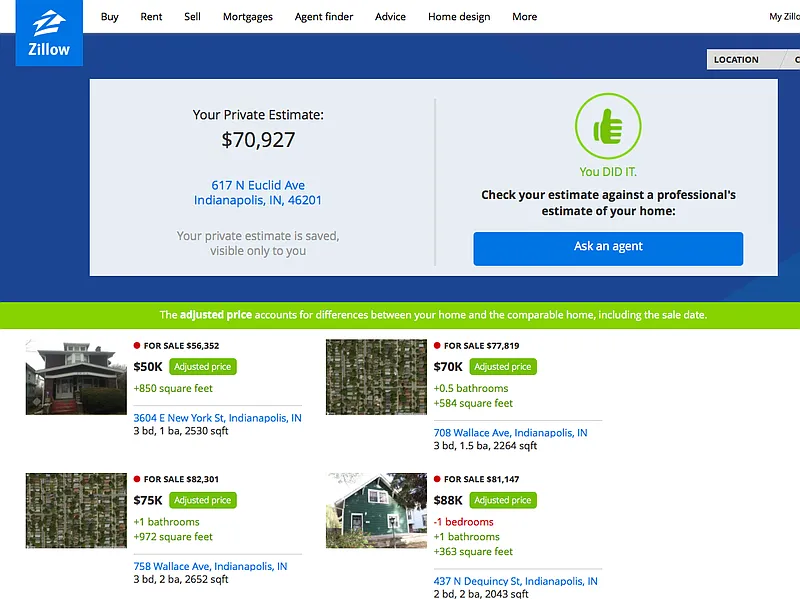Click the 3604 E New York St house photo
The height and width of the screenshot is (599, 800).
76,377
